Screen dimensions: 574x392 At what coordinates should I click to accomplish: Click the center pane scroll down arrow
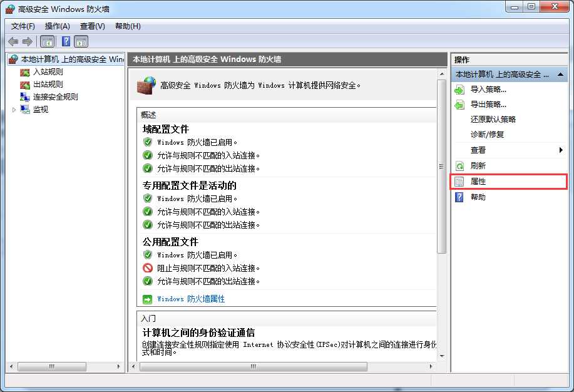(x=441, y=356)
